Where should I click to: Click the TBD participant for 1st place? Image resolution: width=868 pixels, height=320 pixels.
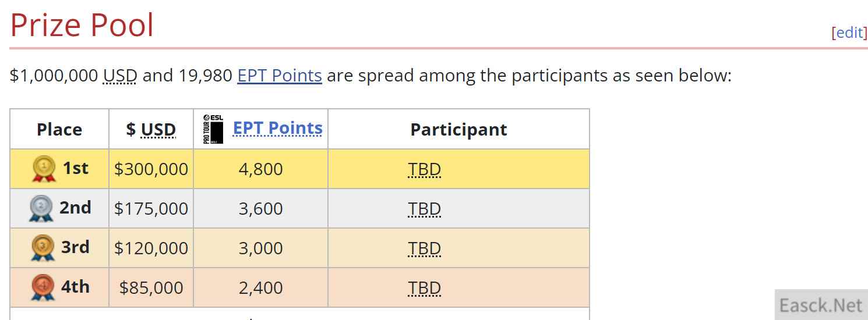tap(424, 169)
